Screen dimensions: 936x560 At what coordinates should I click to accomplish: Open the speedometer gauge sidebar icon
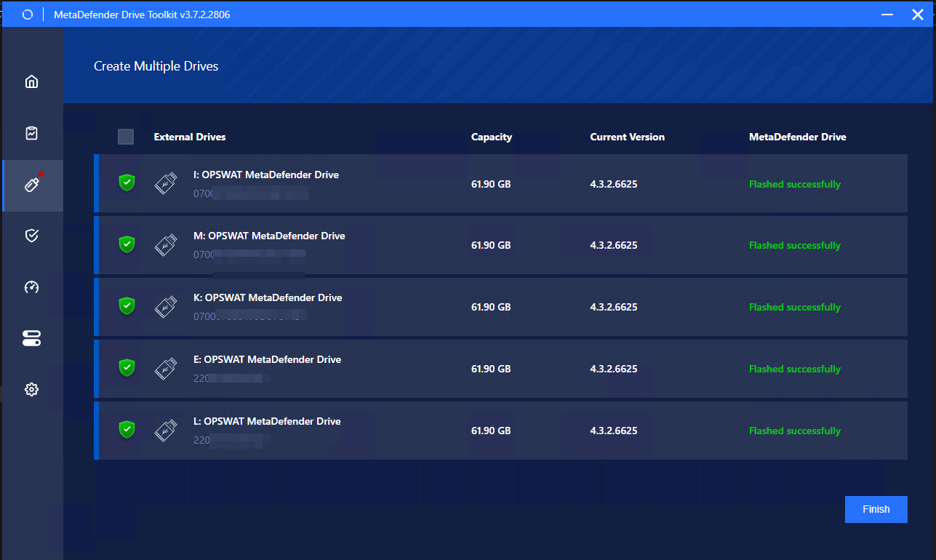click(x=31, y=287)
